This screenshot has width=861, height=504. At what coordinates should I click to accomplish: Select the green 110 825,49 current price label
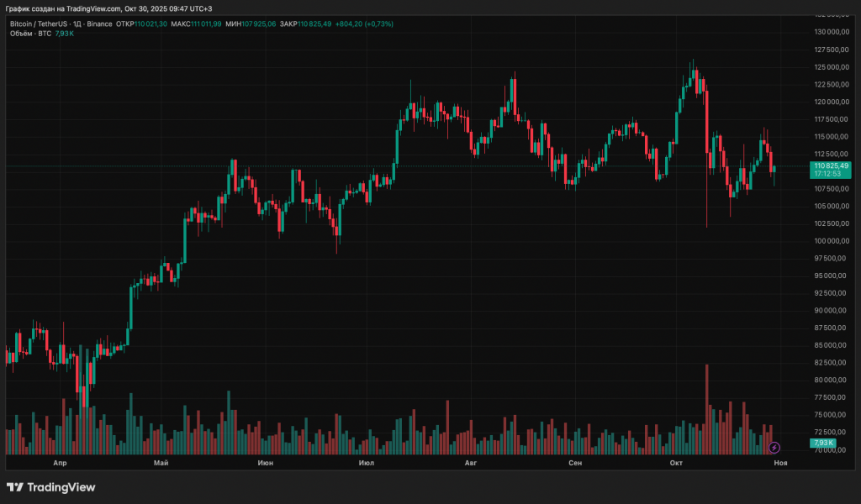tap(831, 166)
